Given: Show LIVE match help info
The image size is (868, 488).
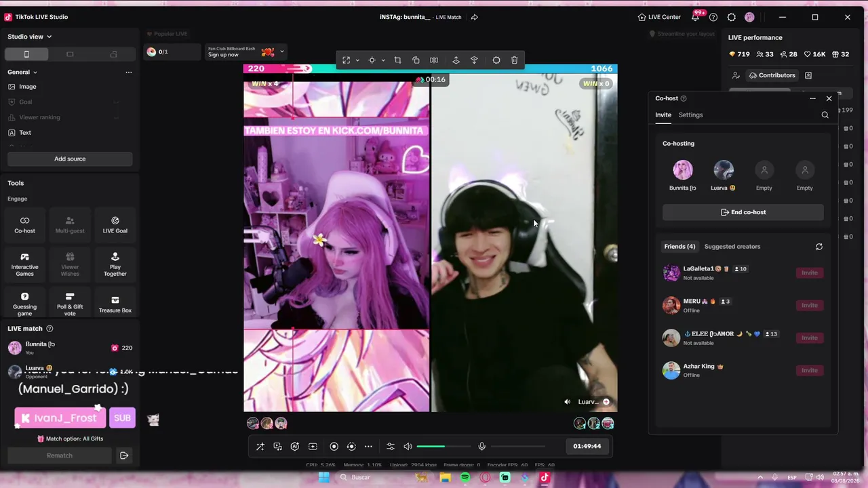Looking at the screenshot, I should [x=50, y=329].
